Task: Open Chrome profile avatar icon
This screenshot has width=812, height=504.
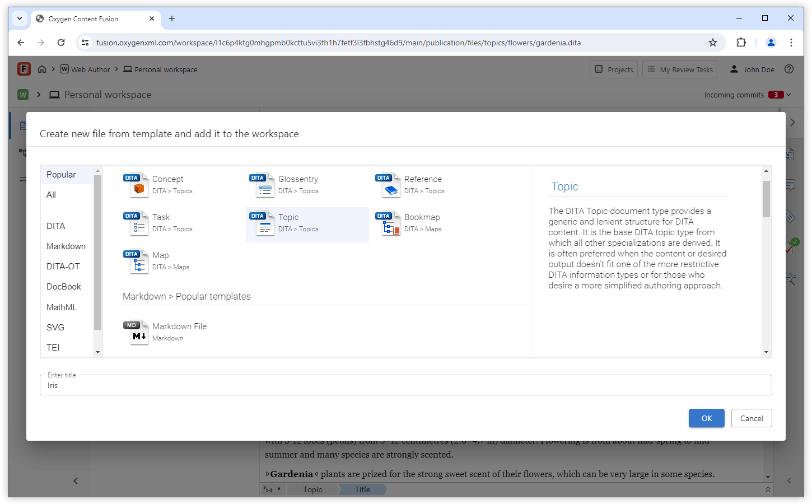Action: 771,43
